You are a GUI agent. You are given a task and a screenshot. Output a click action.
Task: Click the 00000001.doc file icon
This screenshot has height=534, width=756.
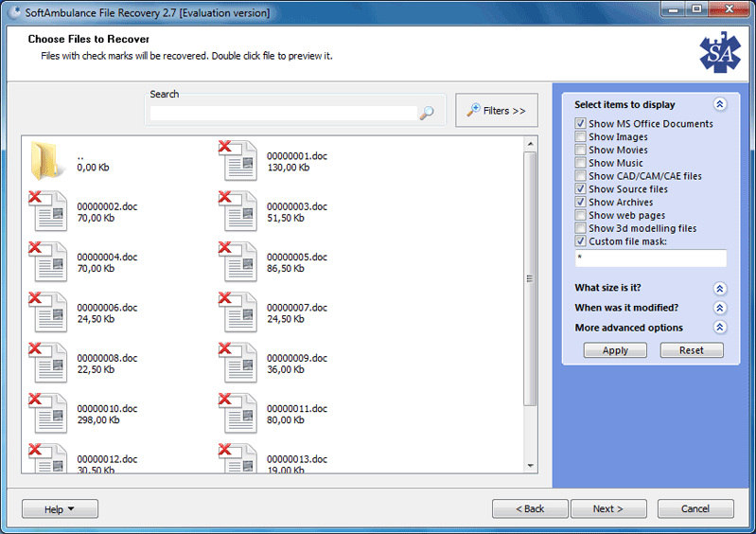pyautogui.click(x=238, y=161)
